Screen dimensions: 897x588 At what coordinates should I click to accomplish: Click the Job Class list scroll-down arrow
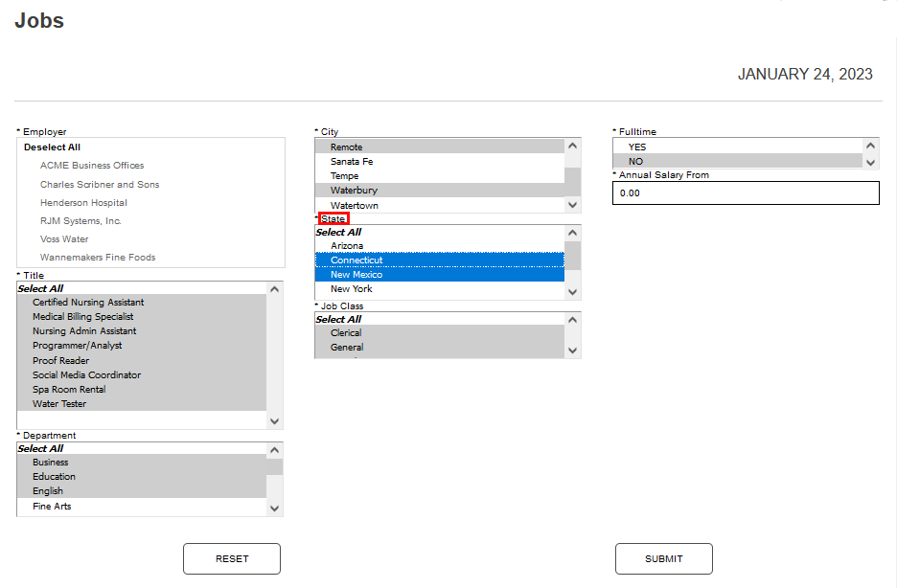pos(573,351)
